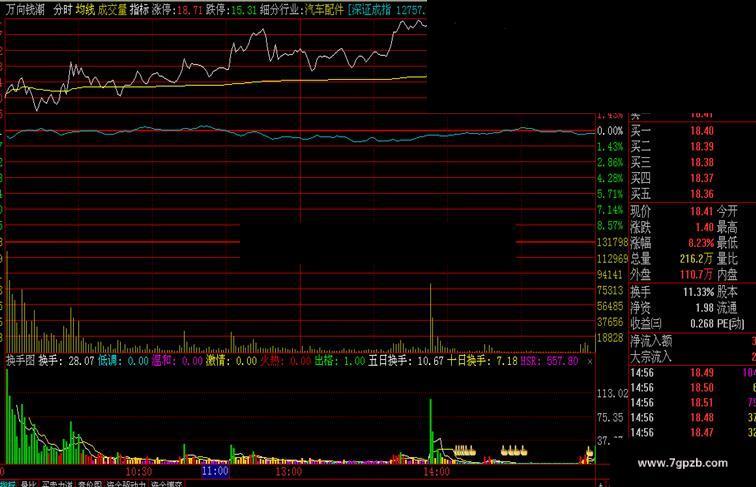Click the 总量 value 216.2万
Viewport: 756px width, 487px height.
[x=696, y=259]
